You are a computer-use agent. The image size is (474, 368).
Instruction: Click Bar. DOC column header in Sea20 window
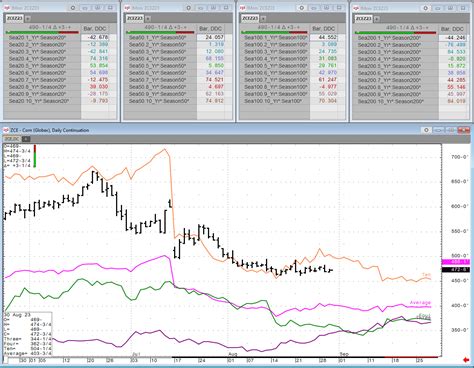pyautogui.click(x=94, y=28)
